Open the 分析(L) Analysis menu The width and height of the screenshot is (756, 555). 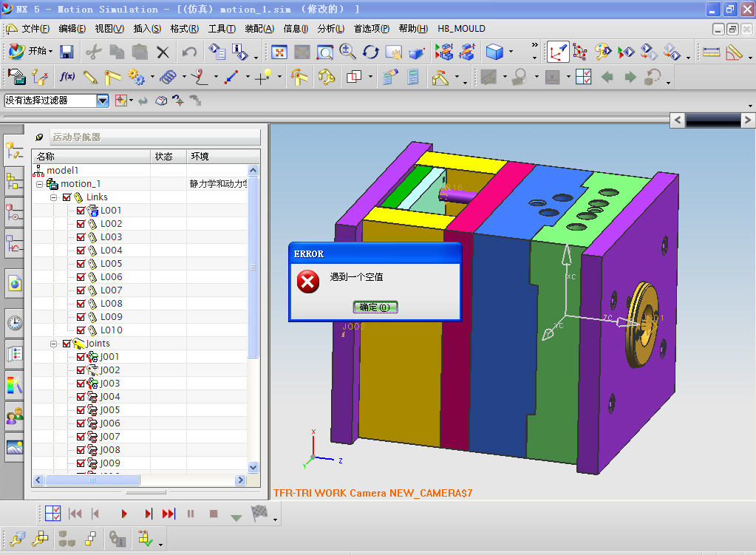[x=331, y=28]
